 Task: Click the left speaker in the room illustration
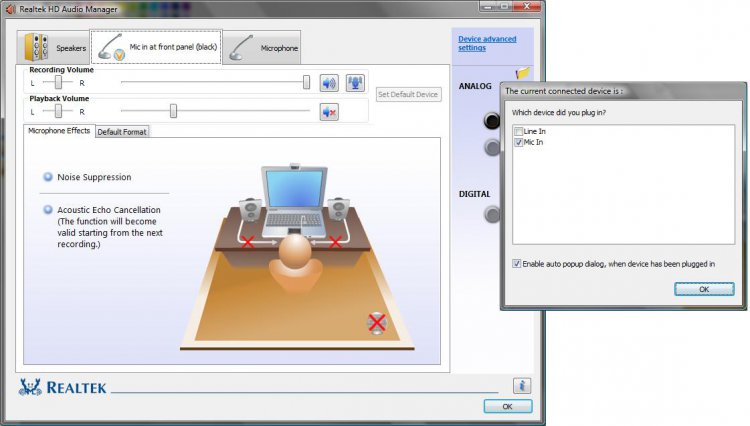(250, 209)
